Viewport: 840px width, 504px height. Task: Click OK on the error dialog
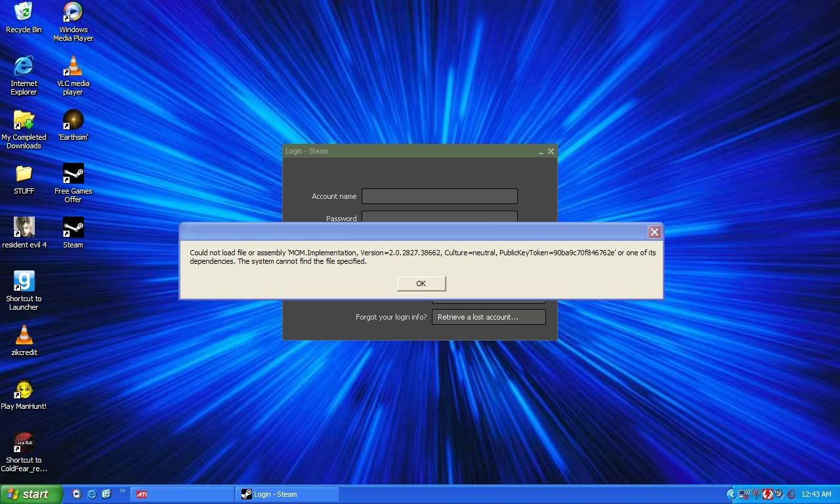click(421, 283)
